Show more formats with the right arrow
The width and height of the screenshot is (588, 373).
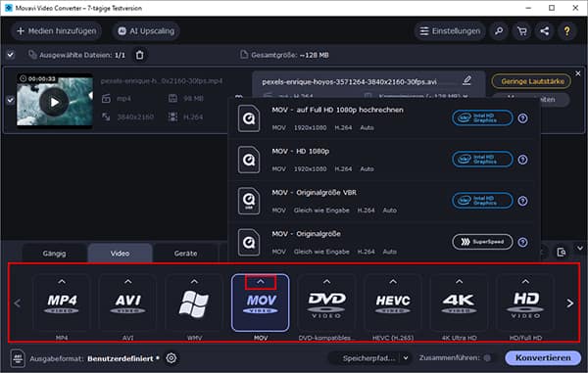(569, 303)
